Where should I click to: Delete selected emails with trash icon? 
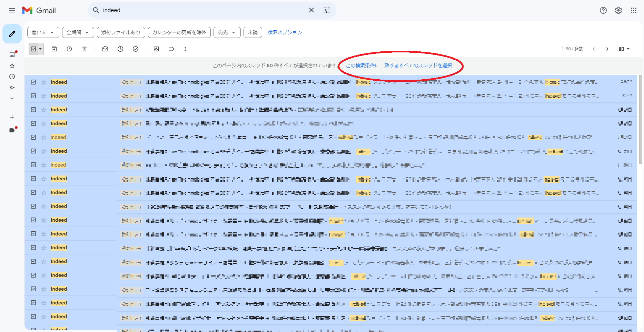click(x=85, y=49)
